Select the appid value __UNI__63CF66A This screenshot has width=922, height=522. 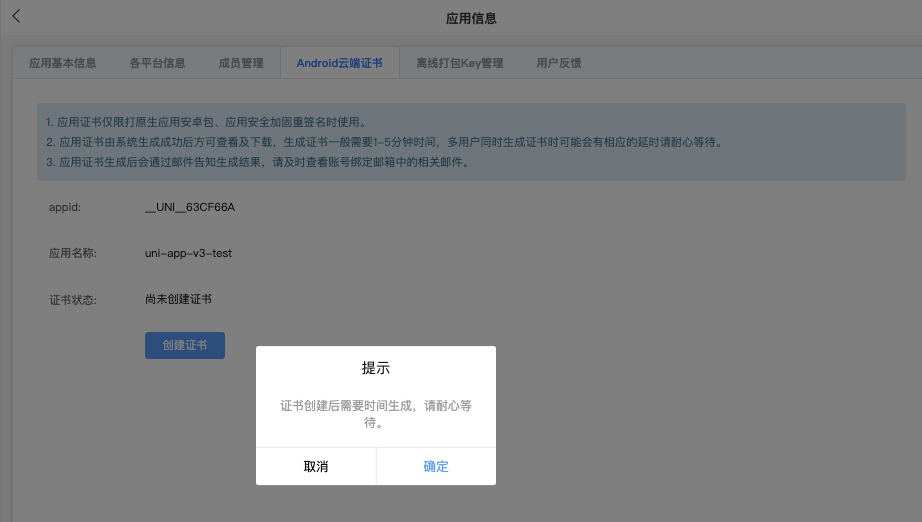[190, 207]
